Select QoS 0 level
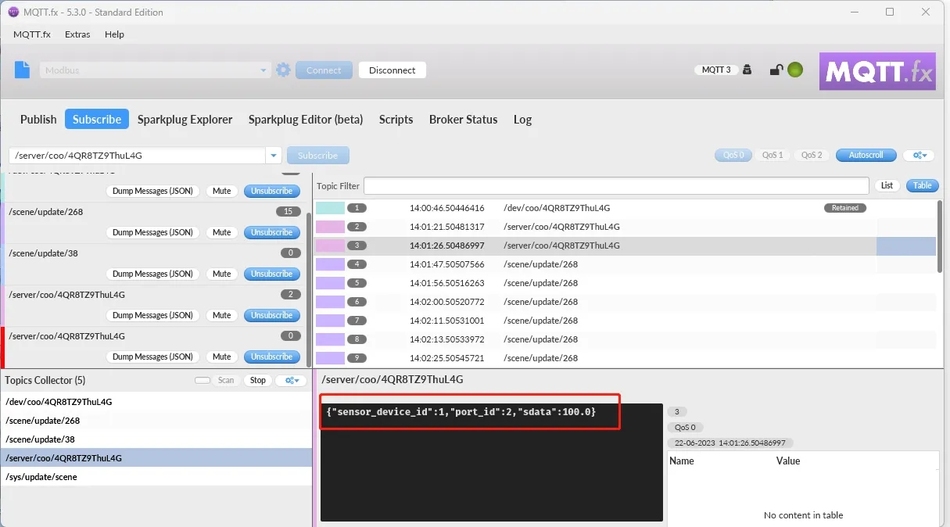Screen dimensions: 950x527 (732, 155)
